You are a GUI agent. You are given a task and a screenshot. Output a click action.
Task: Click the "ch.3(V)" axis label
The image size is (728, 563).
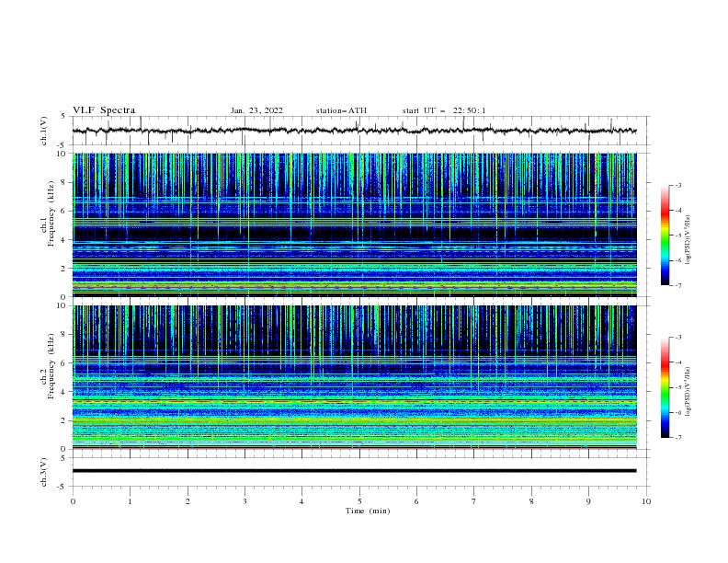coord(43,472)
